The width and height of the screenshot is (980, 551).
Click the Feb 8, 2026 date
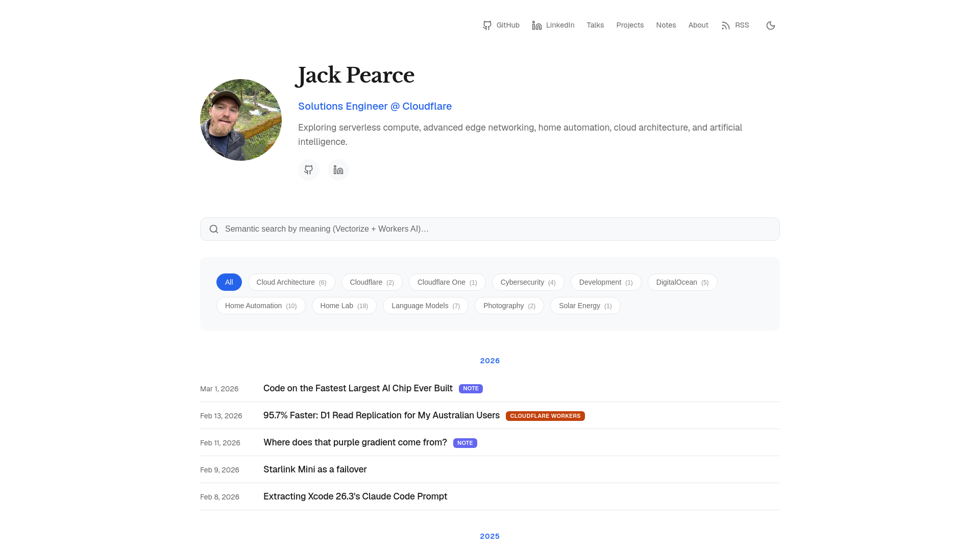click(219, 497)
